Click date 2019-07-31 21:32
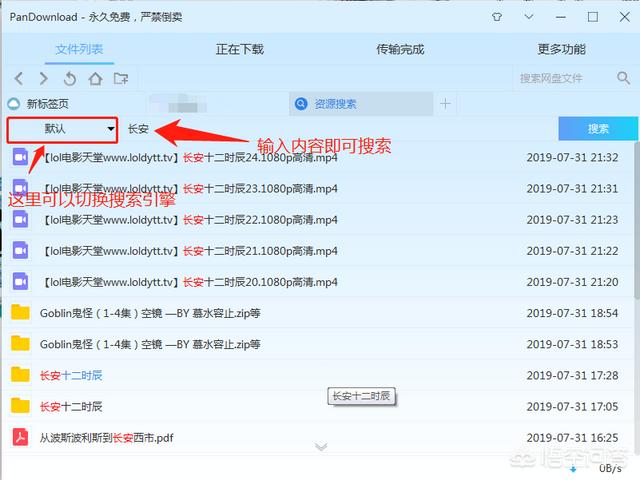Image resolution: width=640 pixels, height=480 pixels. [572, 158]
